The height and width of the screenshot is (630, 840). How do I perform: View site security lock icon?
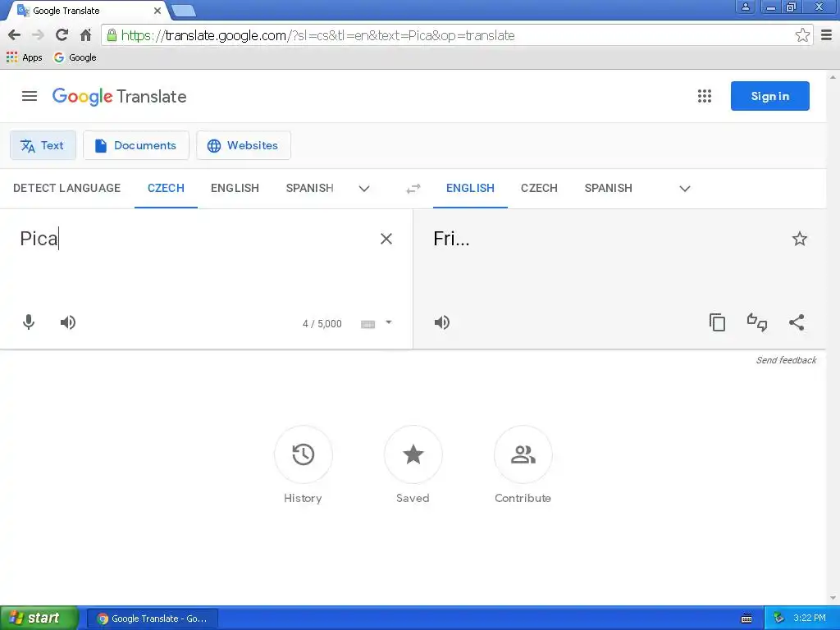[x=112, y=35]
